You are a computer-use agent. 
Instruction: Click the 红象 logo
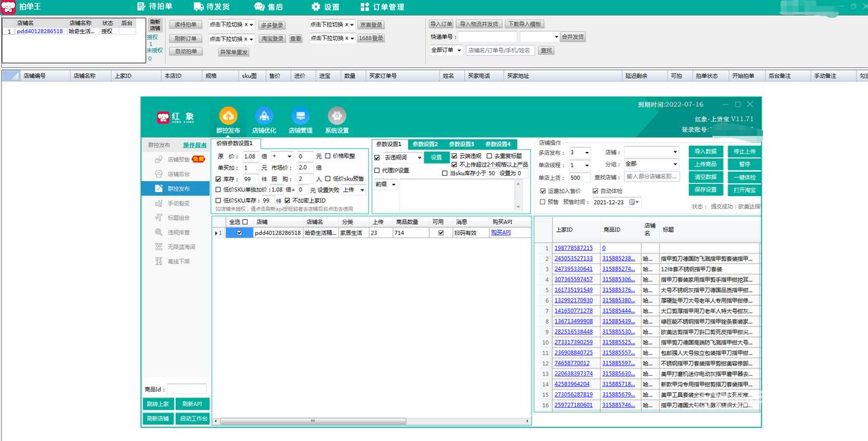176,118
